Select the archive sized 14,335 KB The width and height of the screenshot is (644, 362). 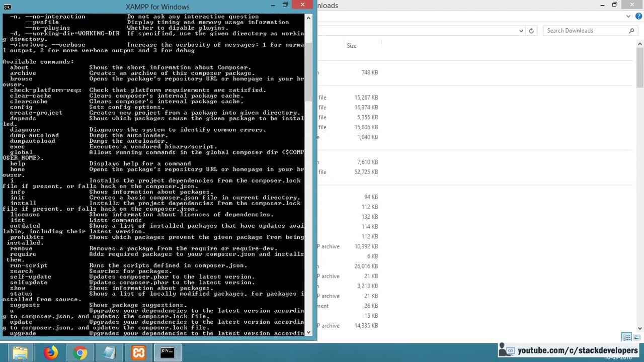pos(366,326)
